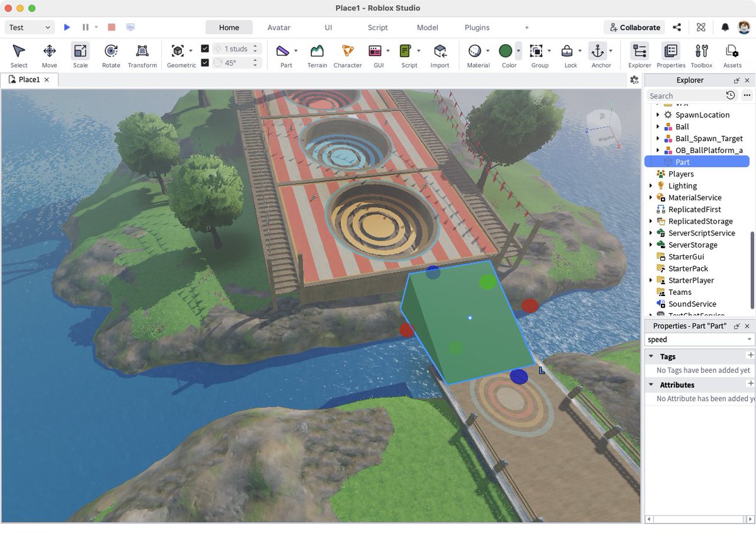Click the red scale handle at part right
Screen dimensions: 756x543
[530, 306]
